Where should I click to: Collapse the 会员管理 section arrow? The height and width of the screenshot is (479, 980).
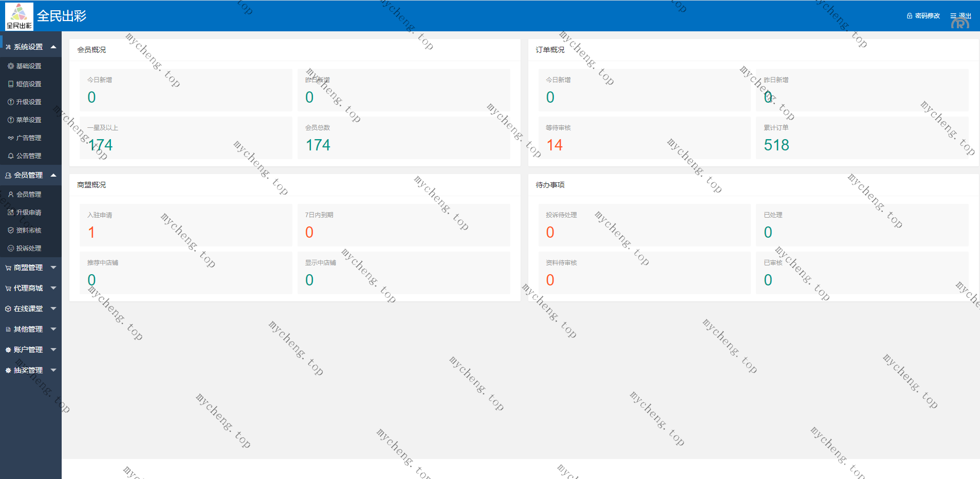[53, 175]
